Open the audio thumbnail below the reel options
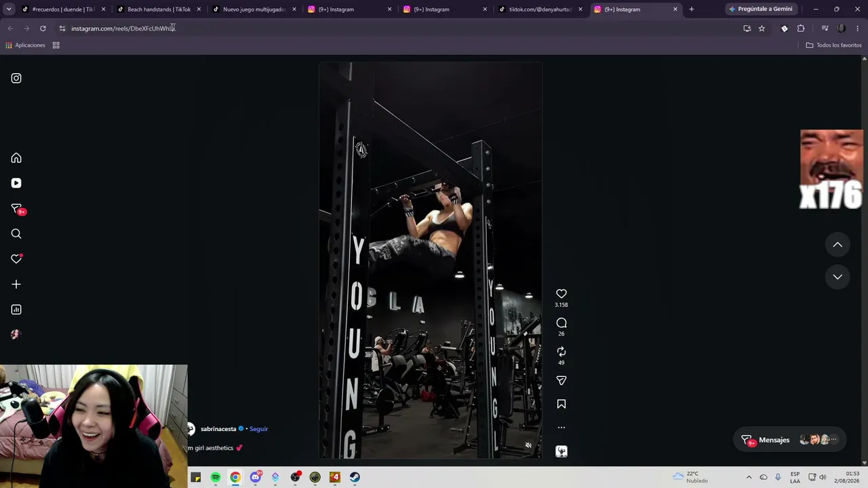The image size is (868, 488). [561, 451]
